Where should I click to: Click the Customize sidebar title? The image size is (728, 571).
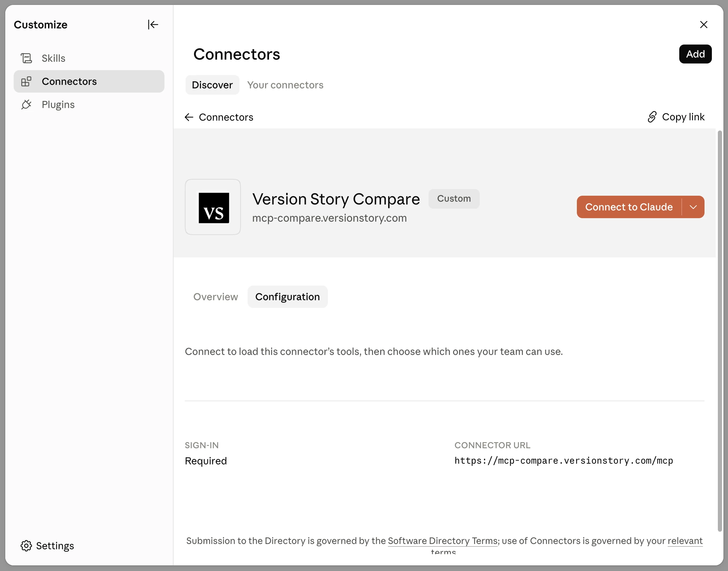coord(41,25)
